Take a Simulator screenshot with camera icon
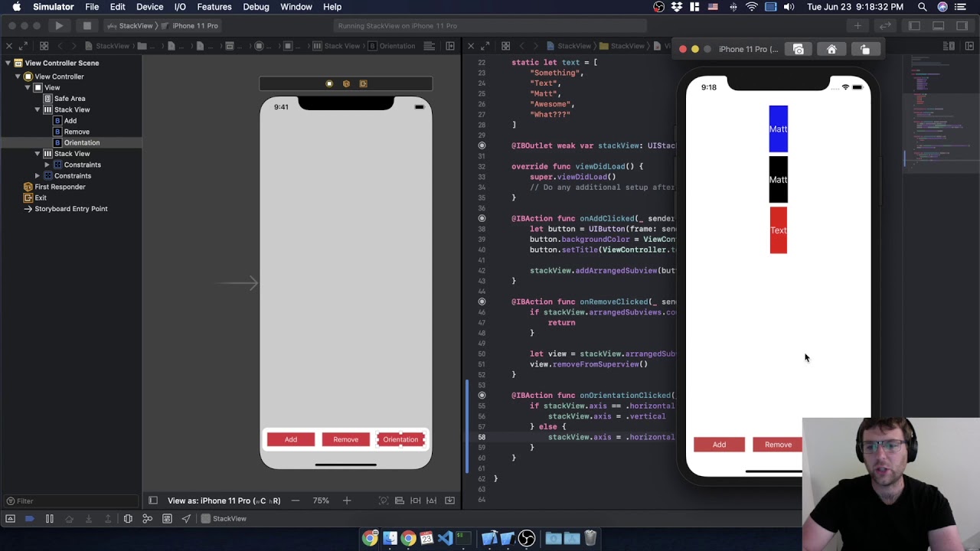 point(799,49)
